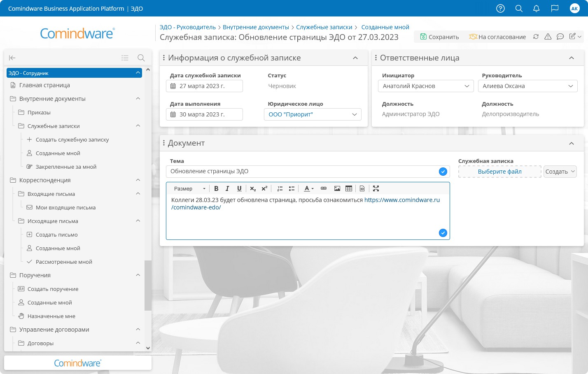Collapse the sidebar navigation panel
This screenshot has width=588, height=374.
click(12, 58)
